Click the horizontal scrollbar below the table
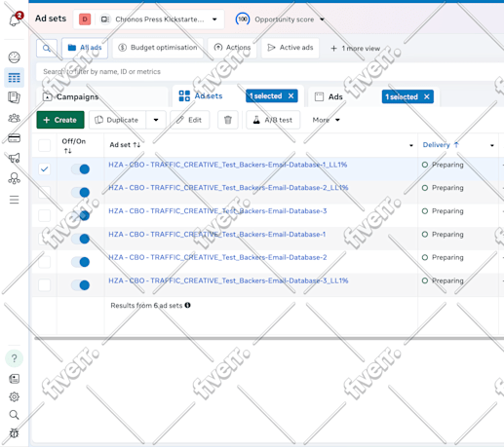504x447 pixels. point(269,338)
